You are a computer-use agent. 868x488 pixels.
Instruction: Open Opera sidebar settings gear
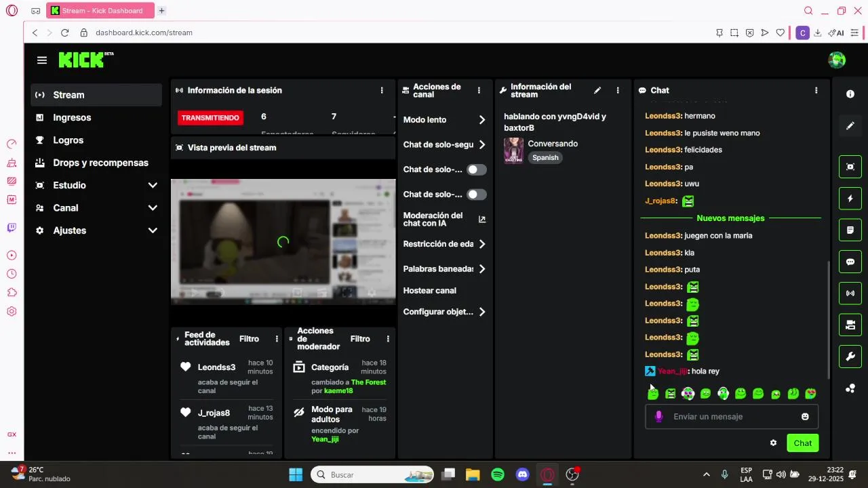click(x=12, y=312)
